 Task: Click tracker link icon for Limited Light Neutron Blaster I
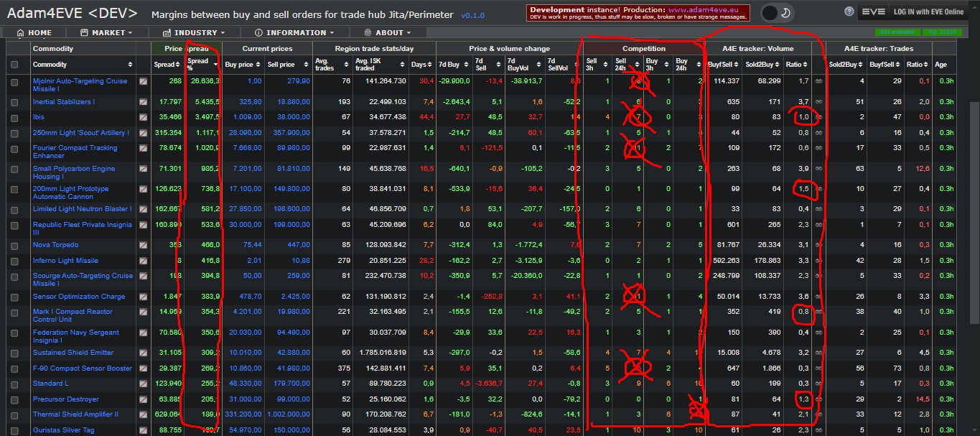click(818, 209)
